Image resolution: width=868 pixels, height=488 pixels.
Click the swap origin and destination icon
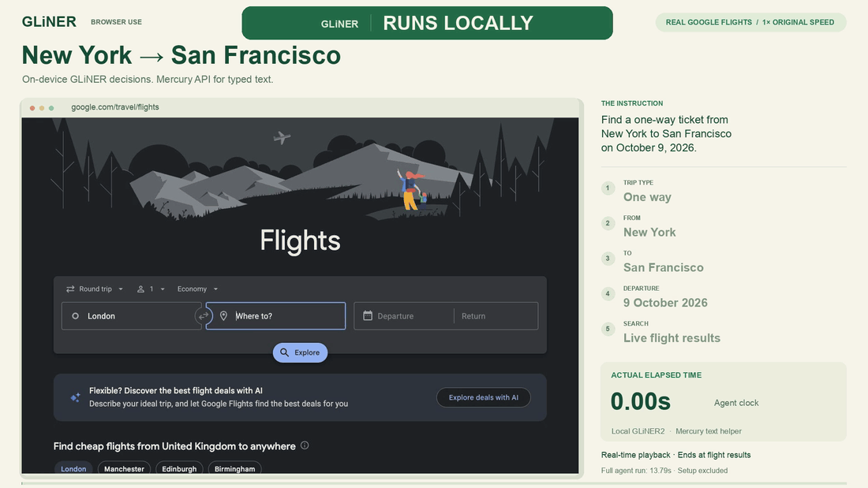[x=203, y=316]
